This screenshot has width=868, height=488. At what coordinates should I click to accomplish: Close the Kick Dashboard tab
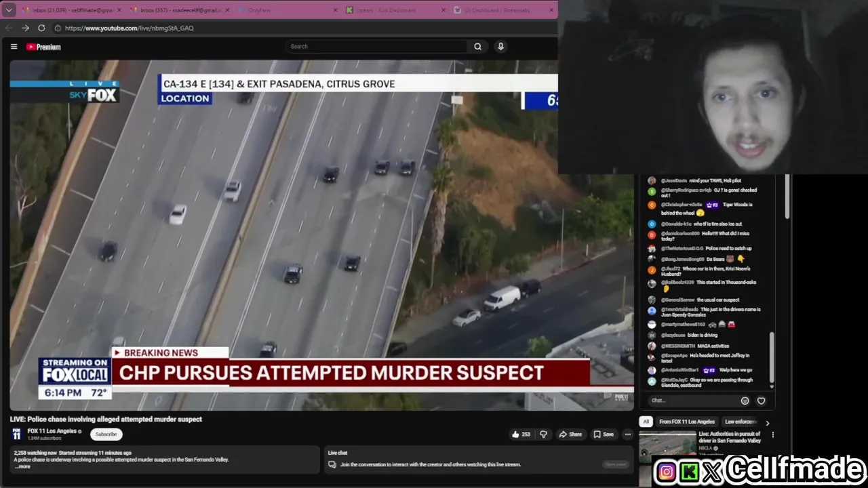(x=443, y=10)
